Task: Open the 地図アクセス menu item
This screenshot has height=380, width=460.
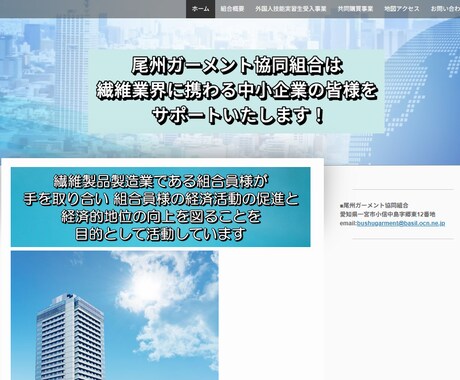Action: click(402, 9)
